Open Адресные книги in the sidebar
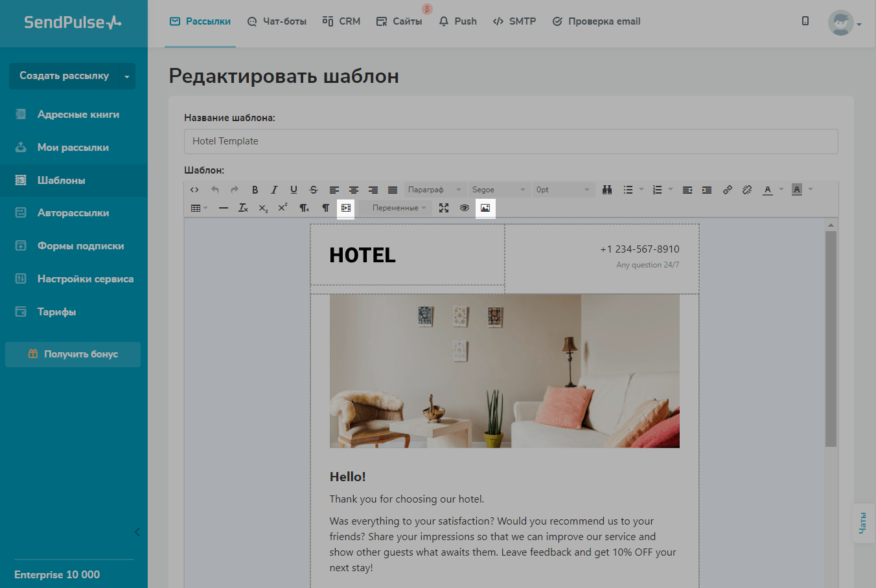 [x=78, y=115]
